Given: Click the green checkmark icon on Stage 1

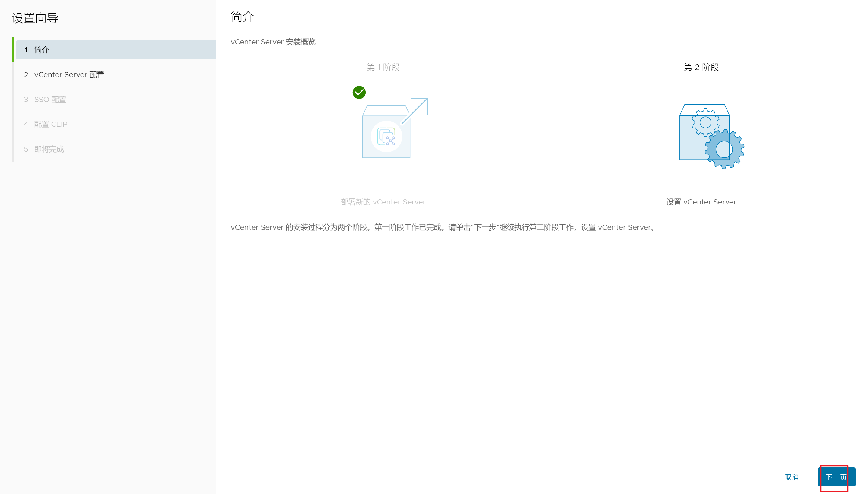Looking at the screenshot, I should 359,92.
